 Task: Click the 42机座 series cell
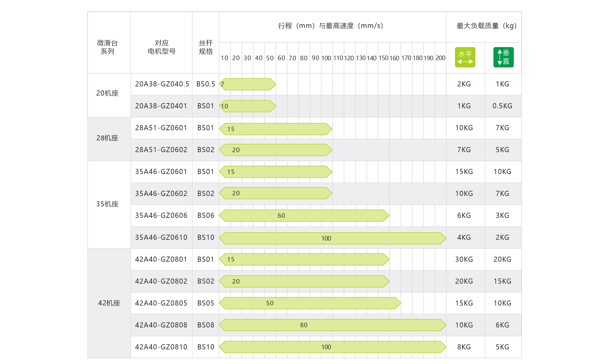(109, 303)
